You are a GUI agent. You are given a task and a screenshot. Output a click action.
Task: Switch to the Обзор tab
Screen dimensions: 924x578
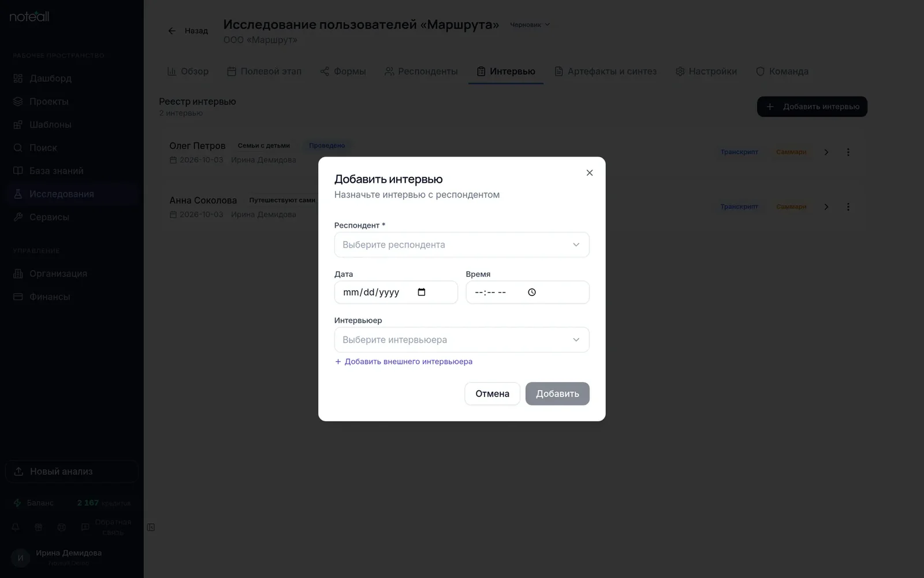pyautogui.click(x=188, y=72)
